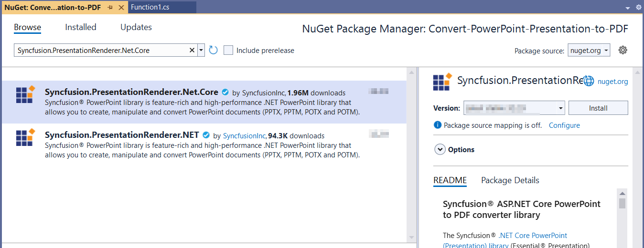Open SyncfusionInc author link for PresentationRenderer.NET
644x248 pixels.
(x=244, y=136)
